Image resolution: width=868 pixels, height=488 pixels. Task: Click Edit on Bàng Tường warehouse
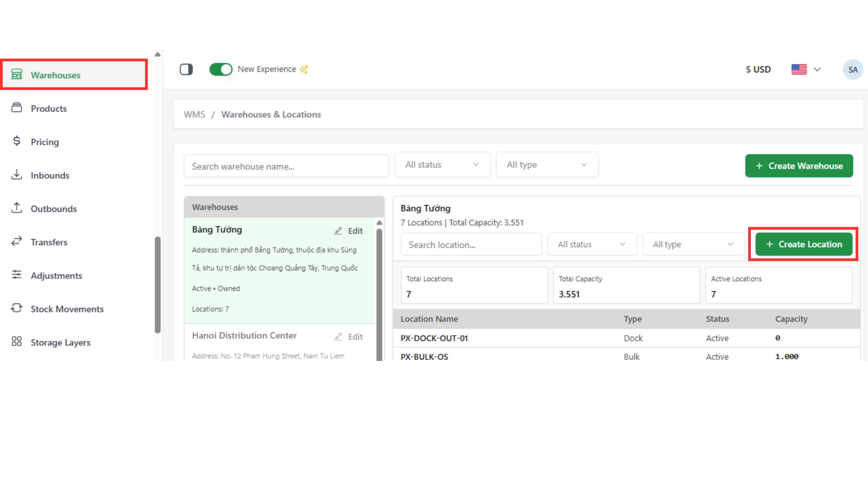[349, 231]
